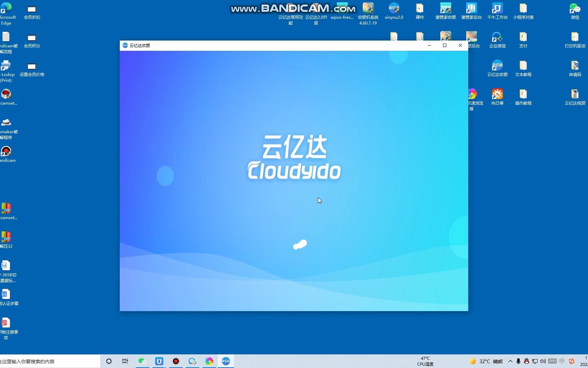
Task: Switch to blue bucket app in taskbar
Action: [159, 361]
